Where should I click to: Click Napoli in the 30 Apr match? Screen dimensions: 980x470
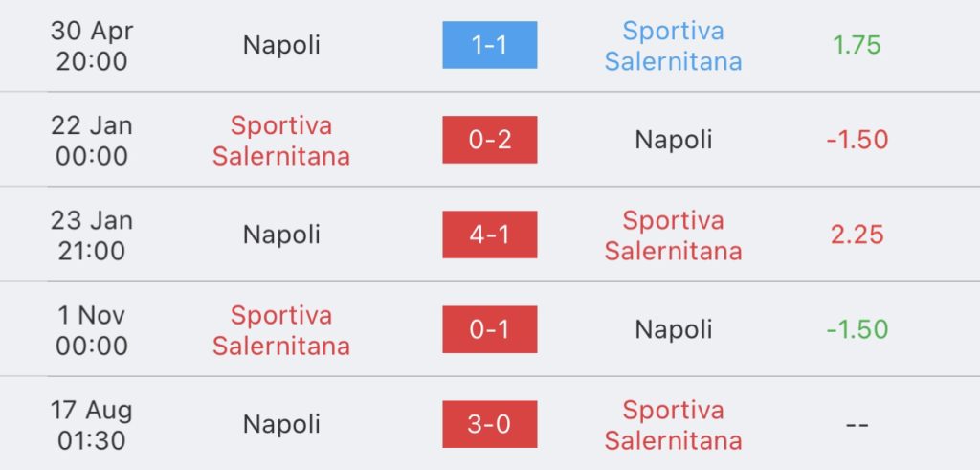280,45
